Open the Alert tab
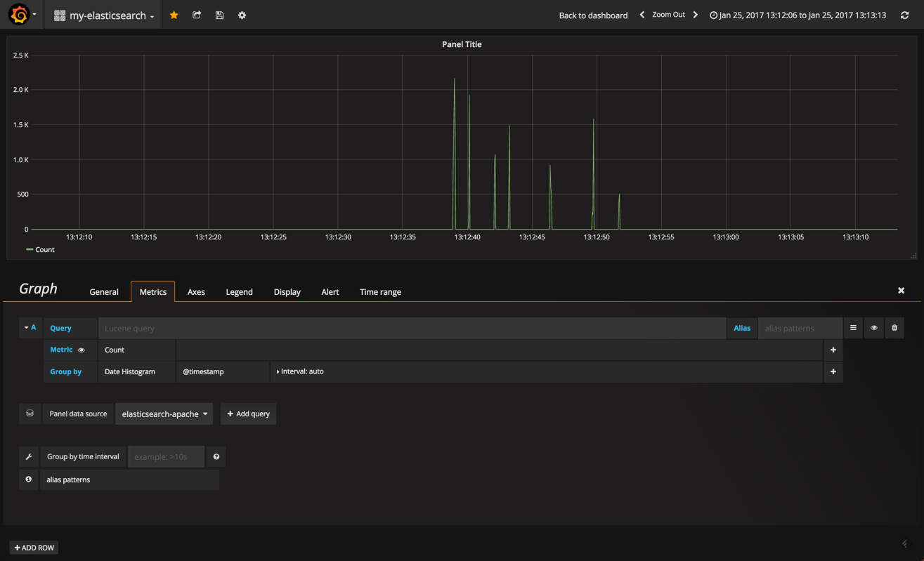This screenshot has height=561, width=924. pos(330,292)
